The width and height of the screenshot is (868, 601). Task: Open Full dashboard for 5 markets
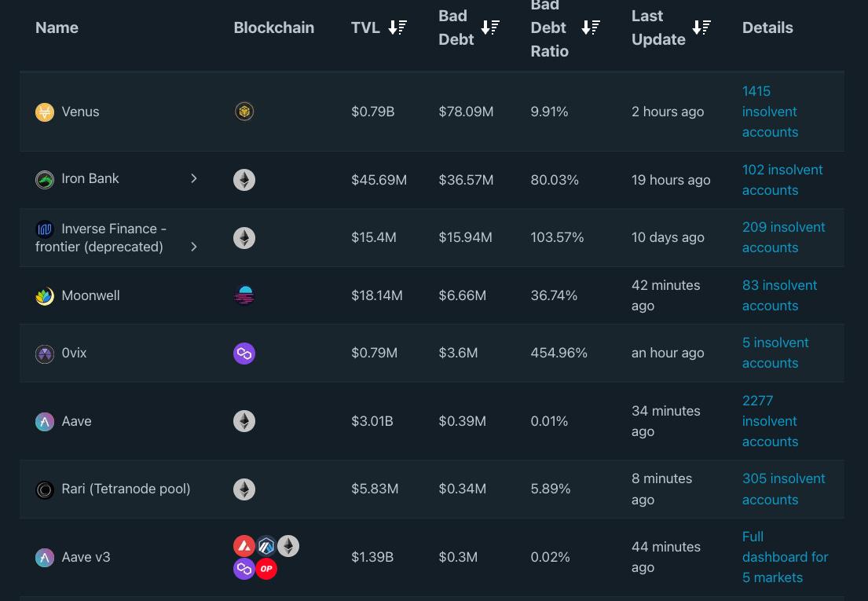785,557
